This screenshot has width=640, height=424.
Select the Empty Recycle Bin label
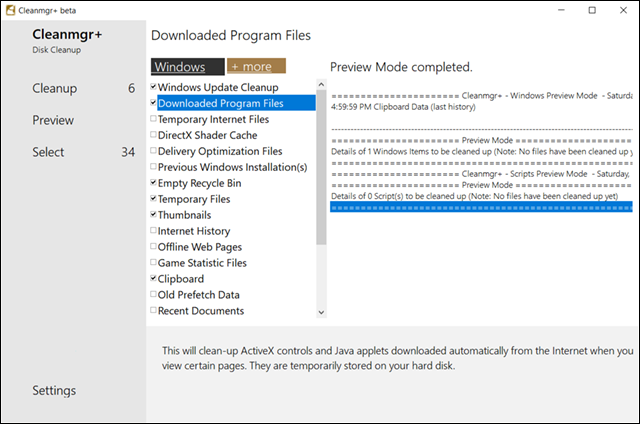[200, 183]
